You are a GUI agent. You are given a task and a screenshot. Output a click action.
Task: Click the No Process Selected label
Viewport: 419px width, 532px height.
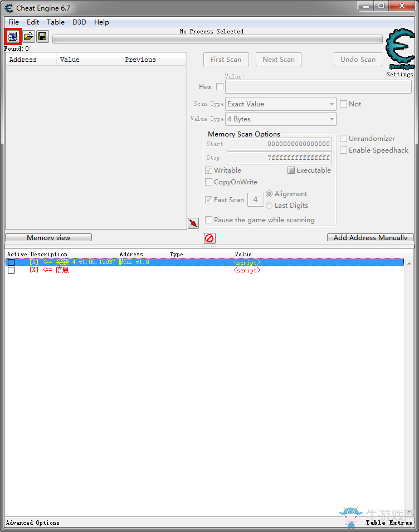[211, 31]
